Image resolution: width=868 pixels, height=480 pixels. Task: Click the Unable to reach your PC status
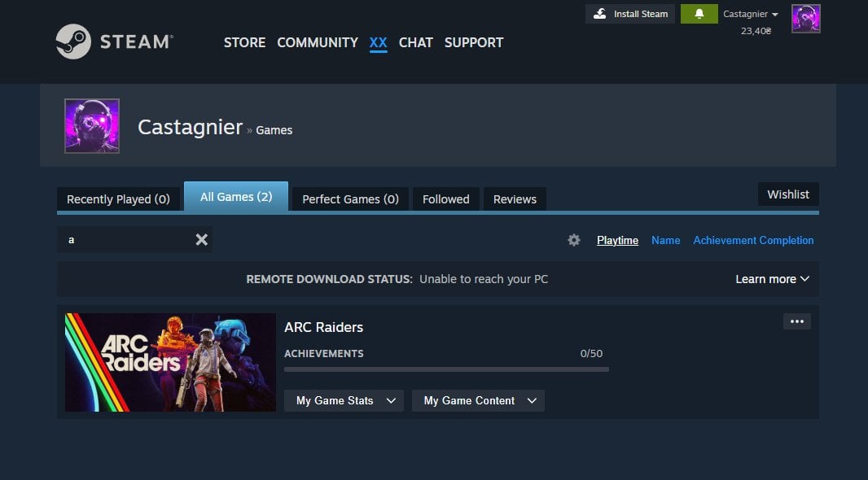[484, 279]
